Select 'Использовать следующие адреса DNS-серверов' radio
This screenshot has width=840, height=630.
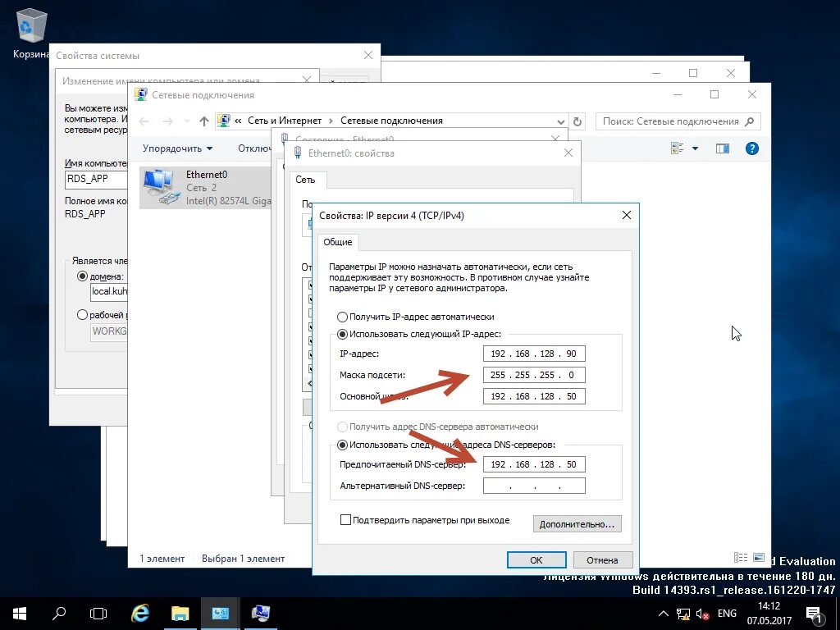pyautogui.click(x=342, y=445)
